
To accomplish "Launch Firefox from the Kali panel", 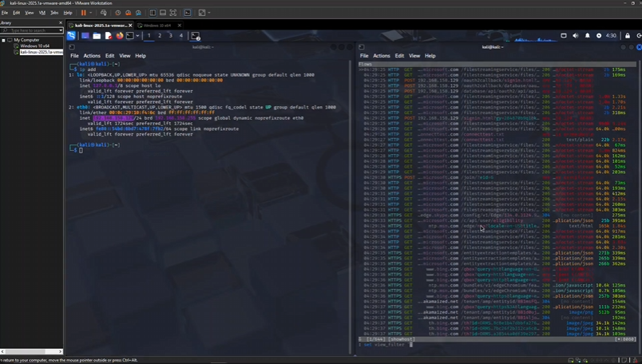I will pyautogui.click(x=120, y=36).
